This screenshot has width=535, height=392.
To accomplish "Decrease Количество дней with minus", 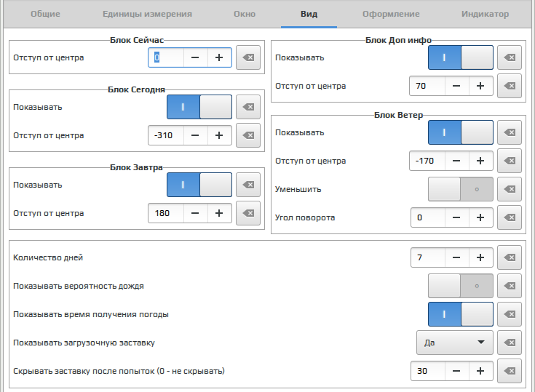I will [456, 257].
